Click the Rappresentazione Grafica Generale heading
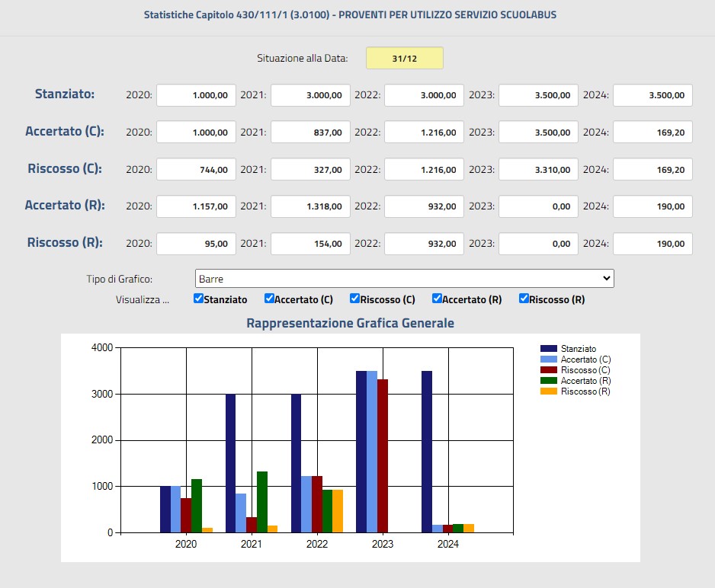The height and width of the screenshot is (588, 715). [350, 323]
